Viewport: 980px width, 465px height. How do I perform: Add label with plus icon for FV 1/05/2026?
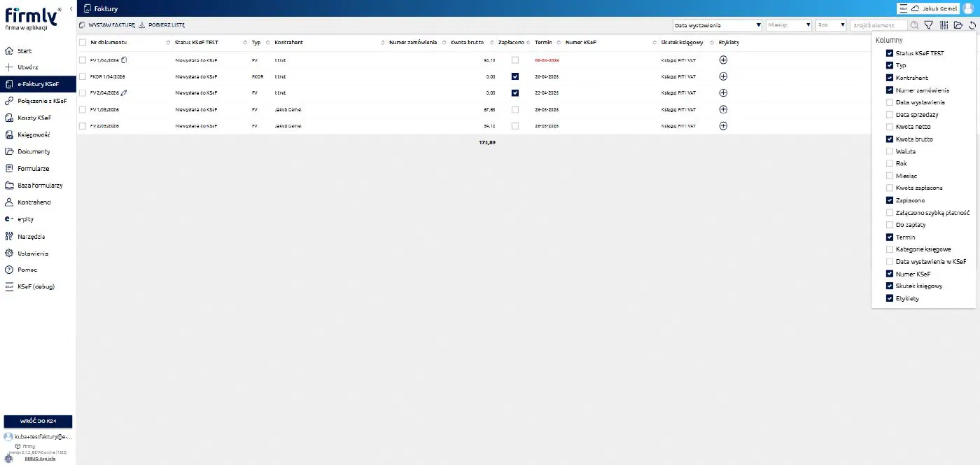tap(723, 109)
